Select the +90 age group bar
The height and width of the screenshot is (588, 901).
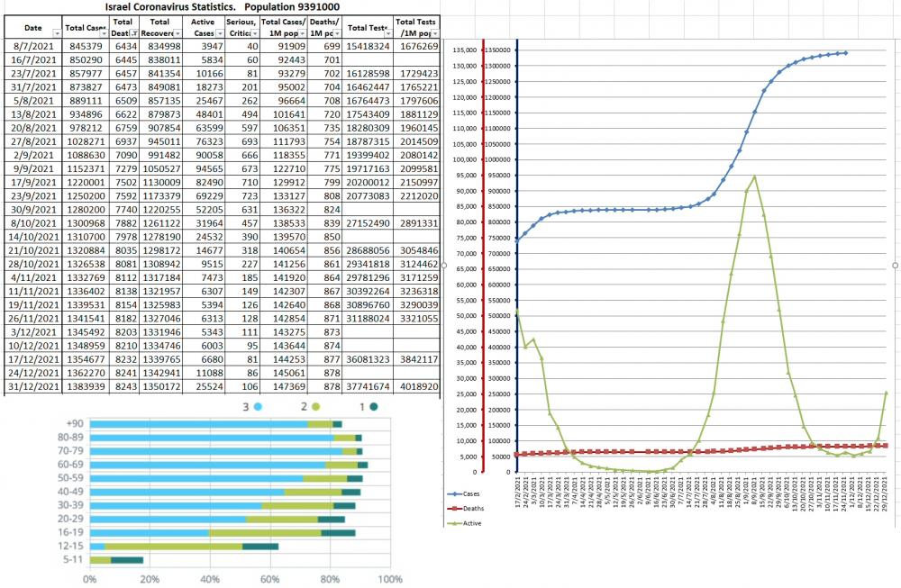pyautogui.click(x=216, y=424)
